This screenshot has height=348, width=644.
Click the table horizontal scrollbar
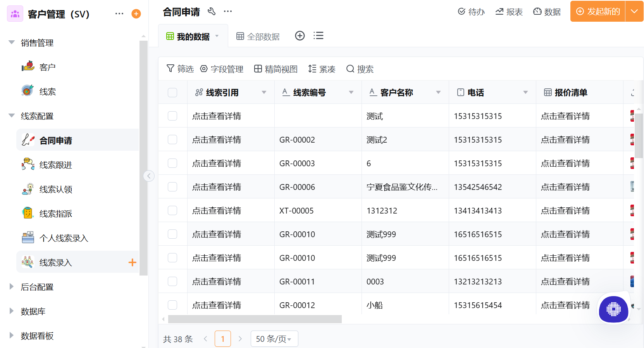pos(255,319)
